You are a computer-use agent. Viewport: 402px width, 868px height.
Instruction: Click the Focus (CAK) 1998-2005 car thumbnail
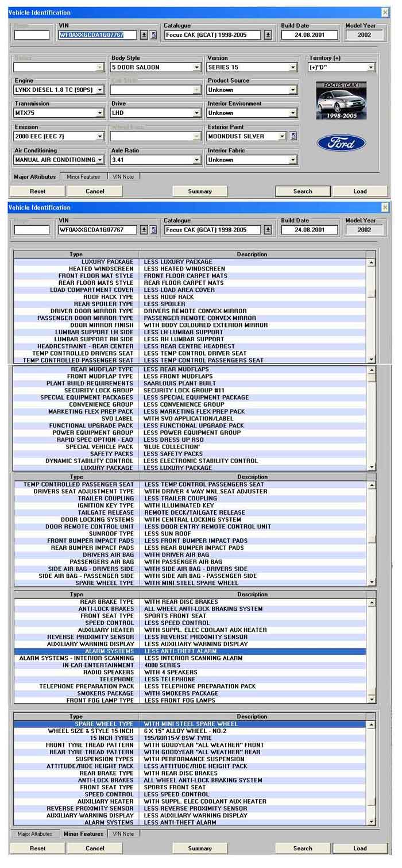pyautogui.click(x=341, y=101)
